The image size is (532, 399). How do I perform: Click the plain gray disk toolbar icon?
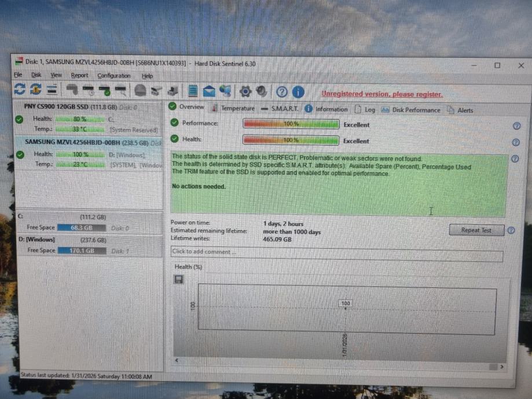click(72, 90)
